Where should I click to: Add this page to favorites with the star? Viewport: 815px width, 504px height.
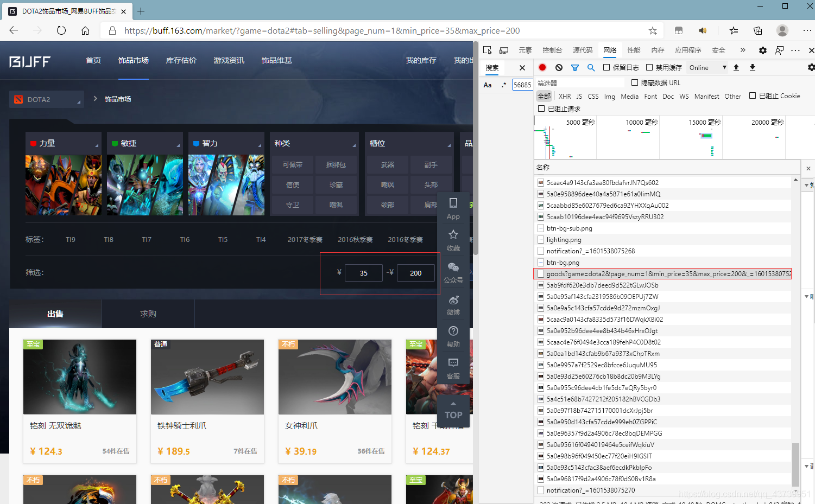(653, 30)
